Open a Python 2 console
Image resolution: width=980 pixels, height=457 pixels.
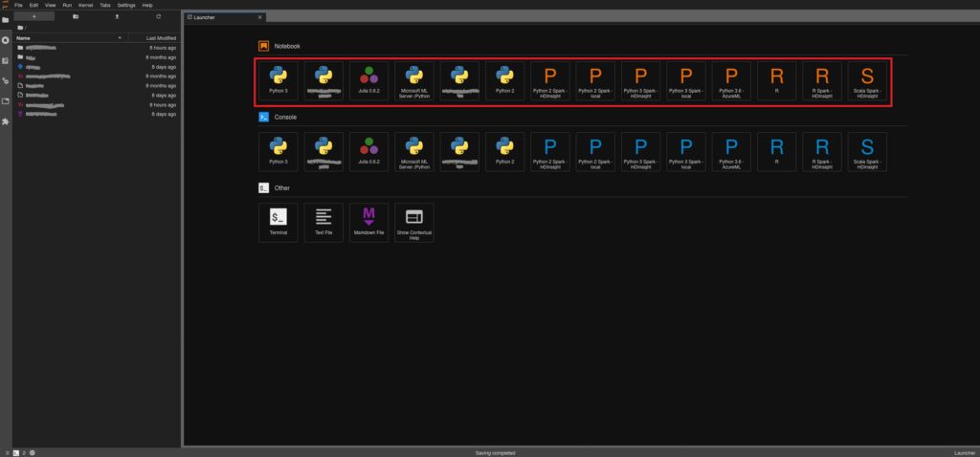[504, 152]
